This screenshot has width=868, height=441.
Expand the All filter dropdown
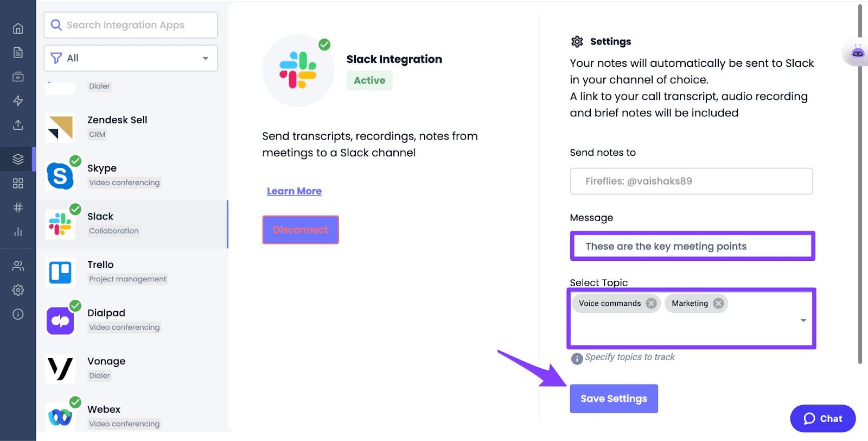(x=130, y=58)
